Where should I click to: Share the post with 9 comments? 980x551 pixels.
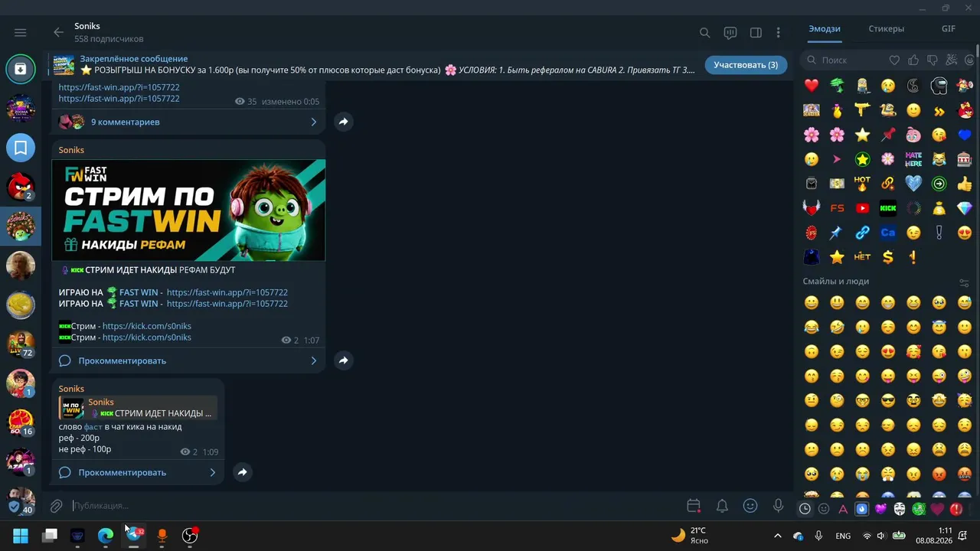(x=344, y=122)
